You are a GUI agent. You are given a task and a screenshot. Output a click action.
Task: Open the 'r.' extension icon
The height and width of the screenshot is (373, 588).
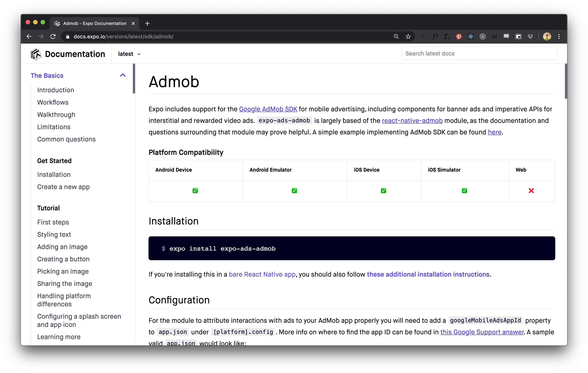tap(447, 36)
